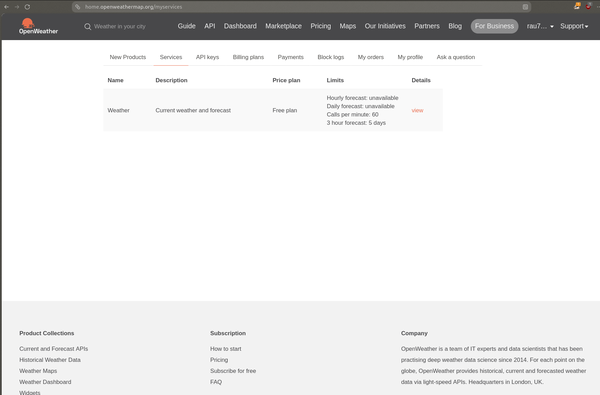Image resolution: width=600 pixels, height=395 pixels.
Task: Click the 'Weather' name cell
Action: (119, 110)
